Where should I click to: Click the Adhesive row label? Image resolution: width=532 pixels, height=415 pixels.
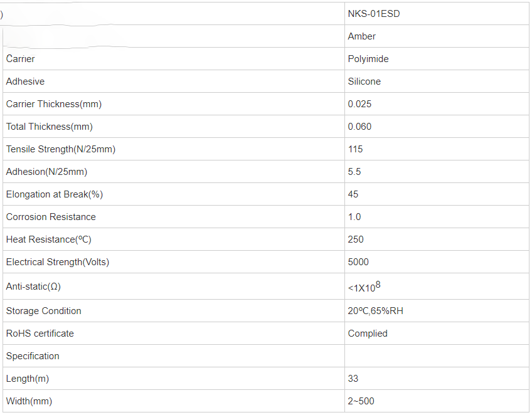(x=25, y=81)
